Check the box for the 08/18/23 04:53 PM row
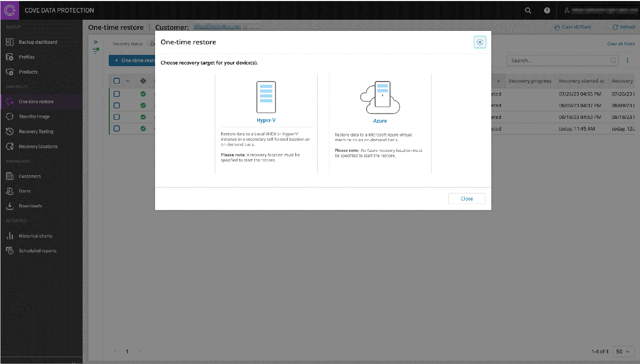The width and height of the screenshot is (640, 364). click(117, 117)
